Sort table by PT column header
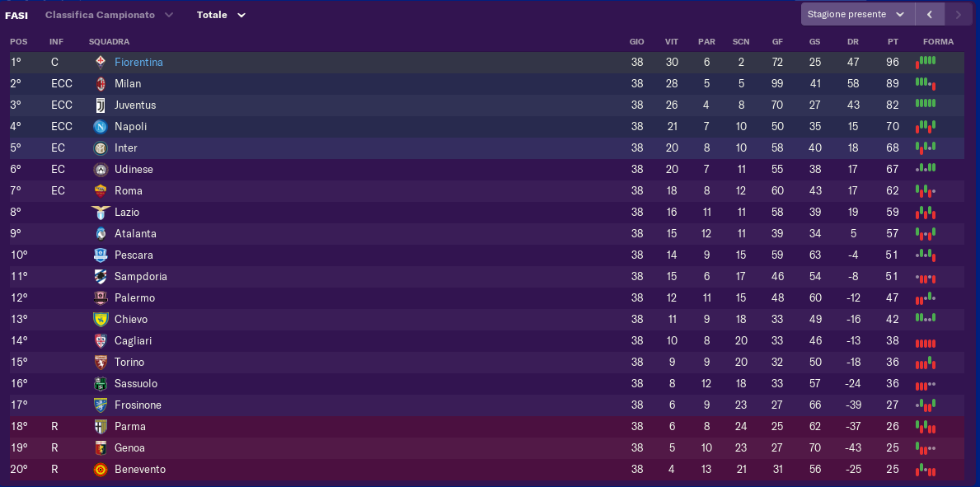980x487 pixels. coord(893,42)
